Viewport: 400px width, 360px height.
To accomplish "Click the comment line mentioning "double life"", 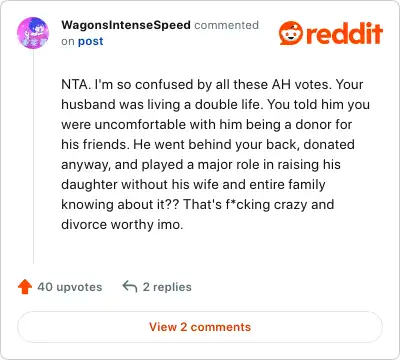I will click(x=215, y=105).
